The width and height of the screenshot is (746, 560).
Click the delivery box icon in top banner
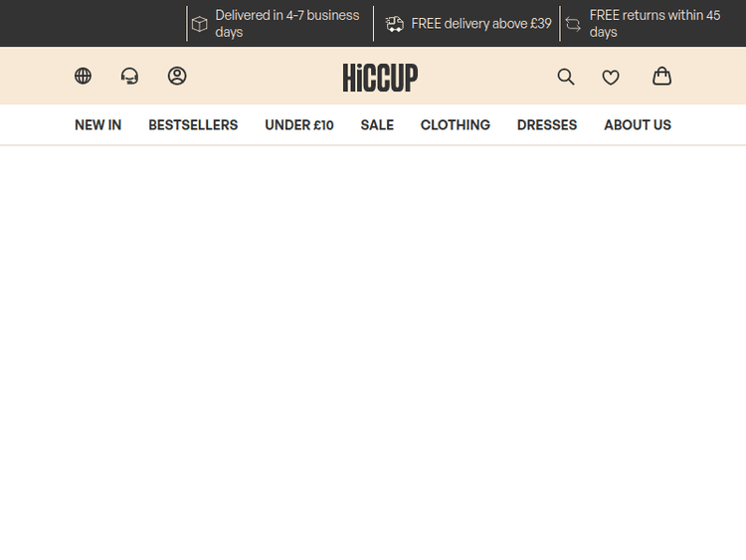(200, 24)
